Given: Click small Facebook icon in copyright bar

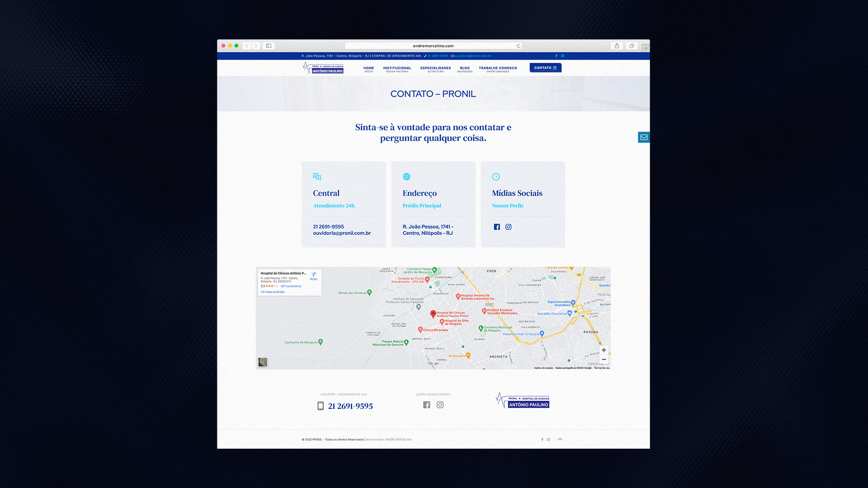Looking at the screenshot, I should click(x=542, y=440).
